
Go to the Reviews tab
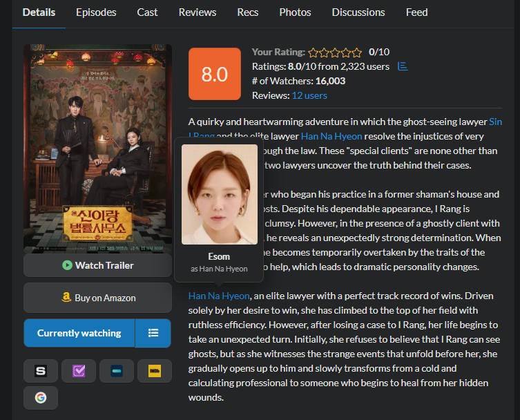click(x=198, y=12)
